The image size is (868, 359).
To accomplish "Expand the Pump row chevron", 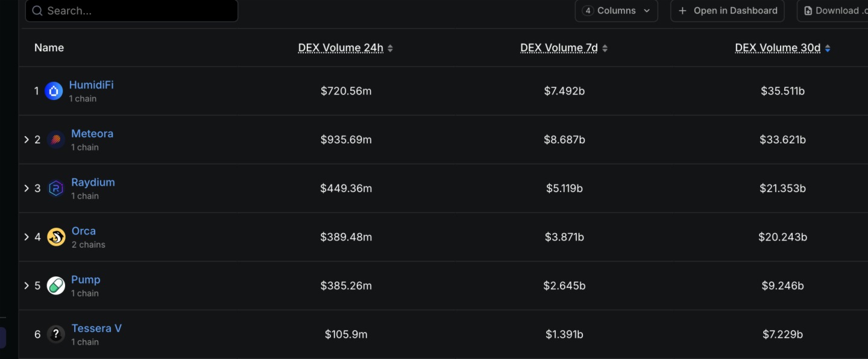I will pyautogui.click(x=27, y=286).
